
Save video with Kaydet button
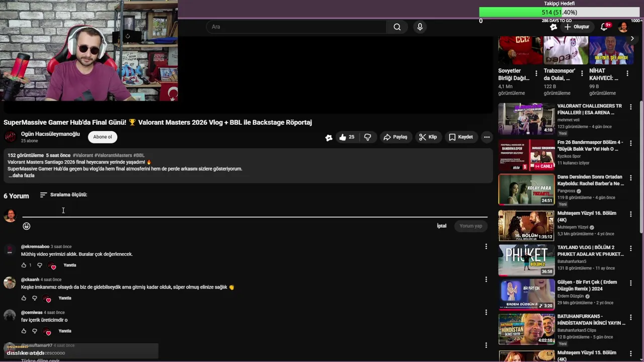click(461, 137)
